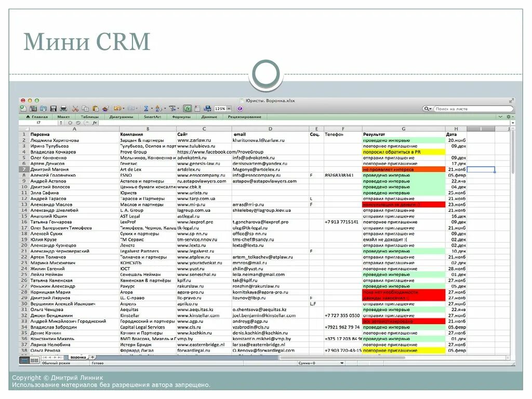Switch to Normal view button

[24, 360]
